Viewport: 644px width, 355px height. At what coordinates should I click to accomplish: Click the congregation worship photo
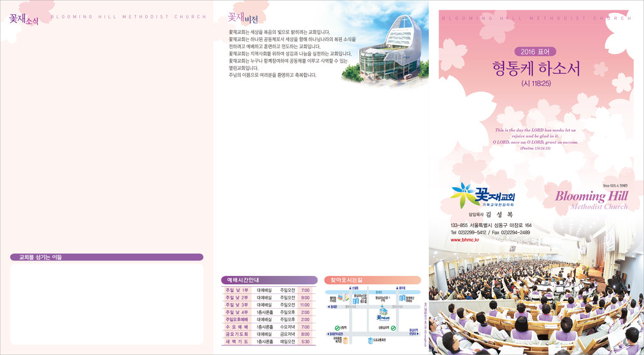(x=536, y=299)
